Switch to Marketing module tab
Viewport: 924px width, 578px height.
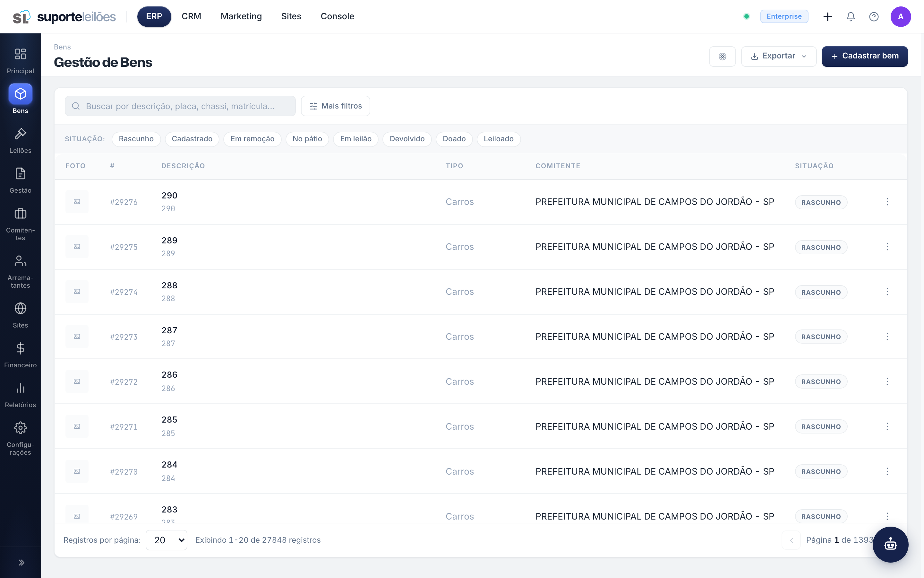[x=241, y=16]
